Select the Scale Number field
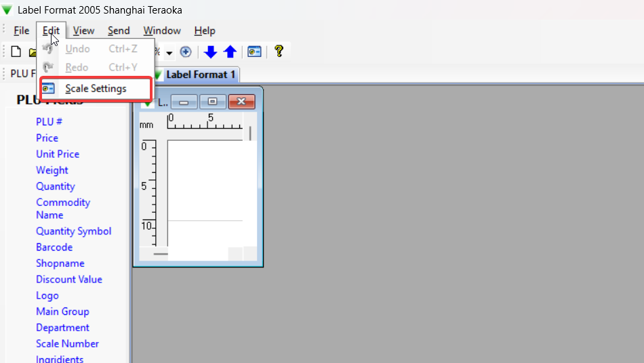 click(x=67, y=344)
